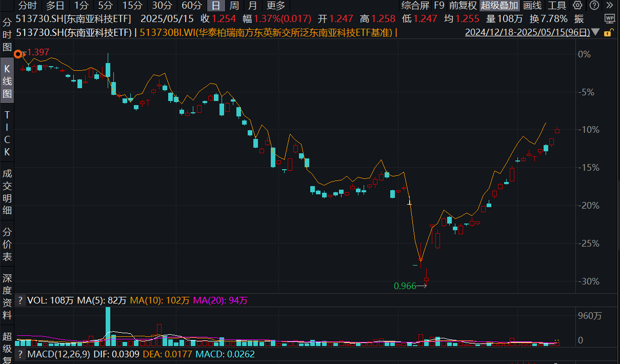This screenshot has height=364, width=620.
Task: Toggle the orange date range lock icon
Action: [608, 32]
